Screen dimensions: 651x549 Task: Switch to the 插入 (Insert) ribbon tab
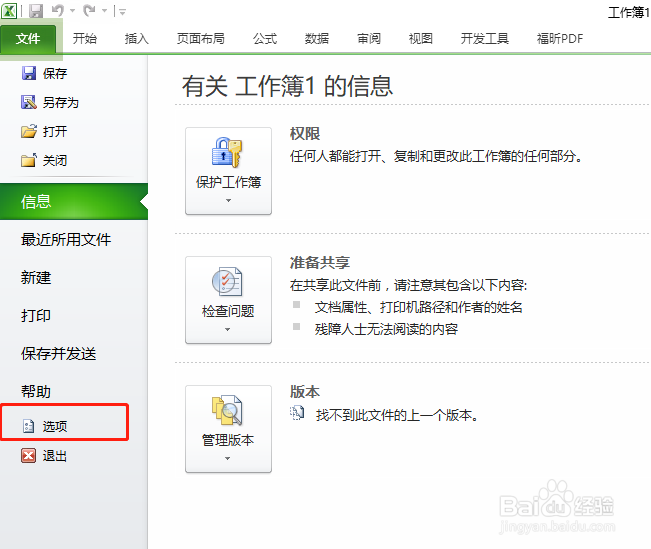[137, 39]
